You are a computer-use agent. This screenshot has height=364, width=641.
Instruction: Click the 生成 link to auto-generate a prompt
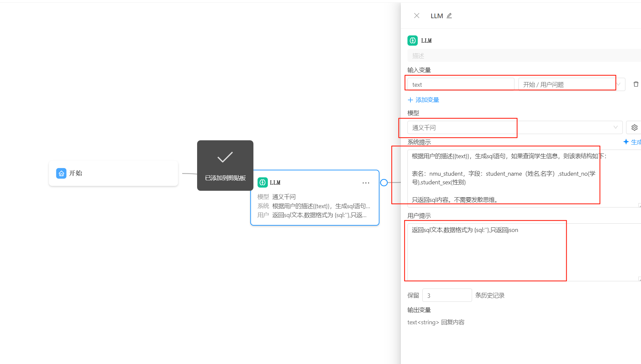(x=635, y=142)
